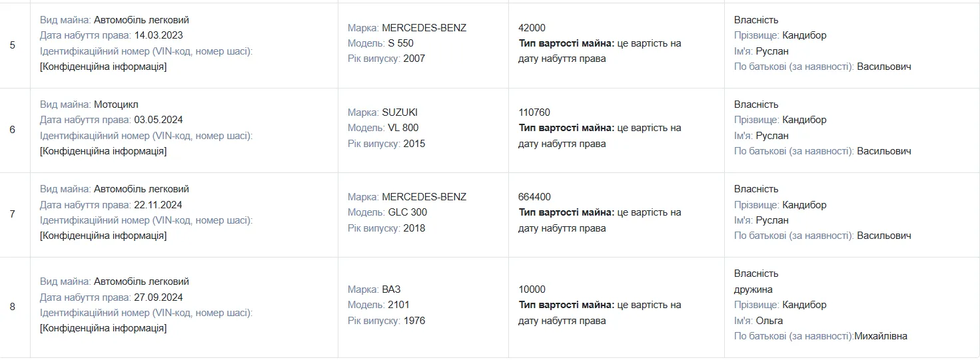The width and height of the screenshot is (980, 360).
Task: Click the owner name Ольга
Action: [769, 321]
